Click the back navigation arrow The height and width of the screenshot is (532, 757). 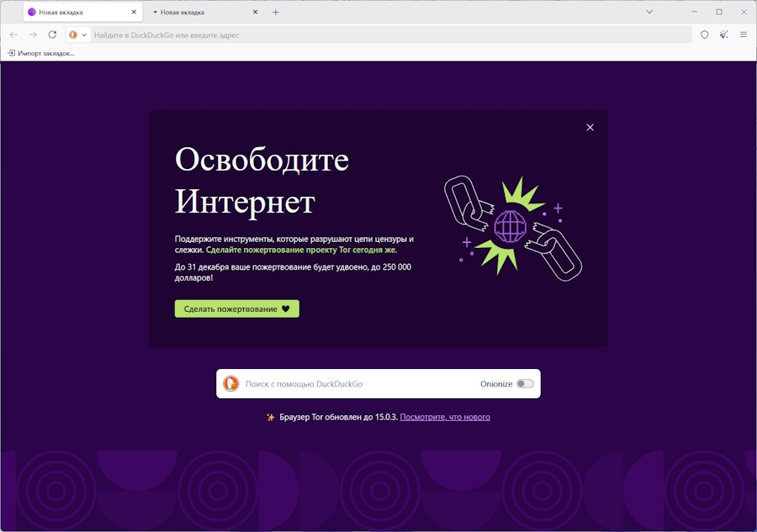tap(13, 34)
